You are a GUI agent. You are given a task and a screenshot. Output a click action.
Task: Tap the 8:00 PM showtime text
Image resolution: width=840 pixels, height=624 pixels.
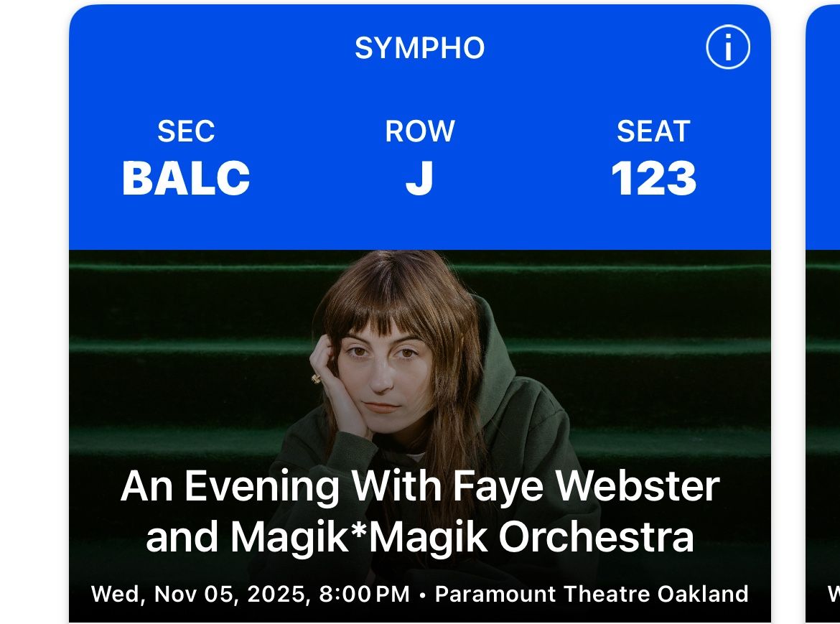point(368,594)
